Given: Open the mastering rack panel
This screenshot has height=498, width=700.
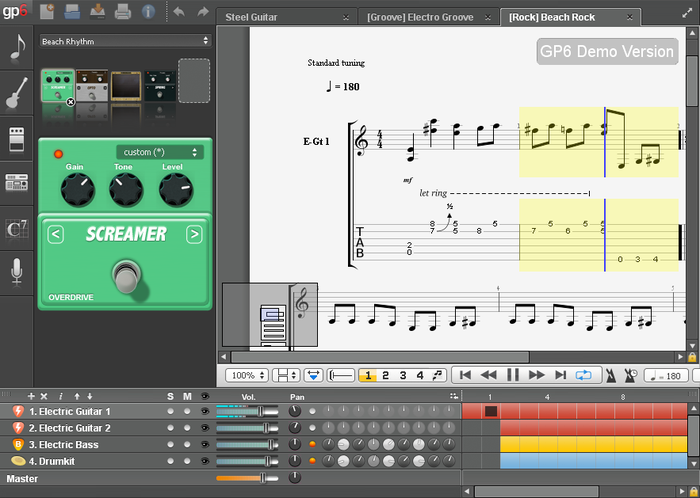Looking at the screenshot, I should 17,183.
